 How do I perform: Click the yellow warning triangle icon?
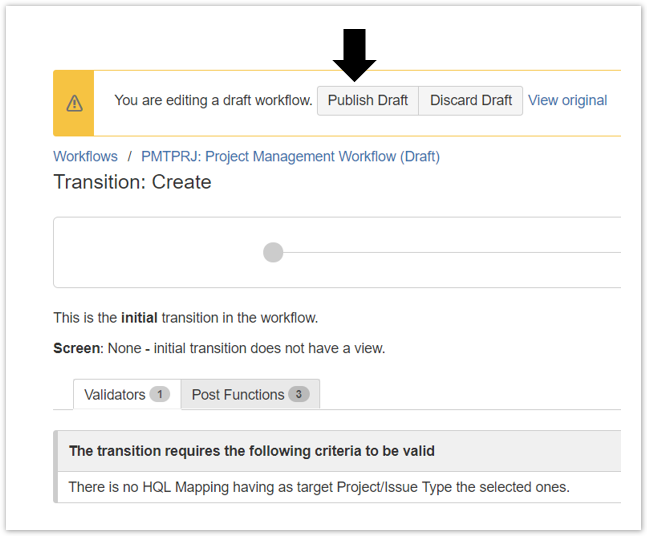pyautogui.click(x=74, y=103)
